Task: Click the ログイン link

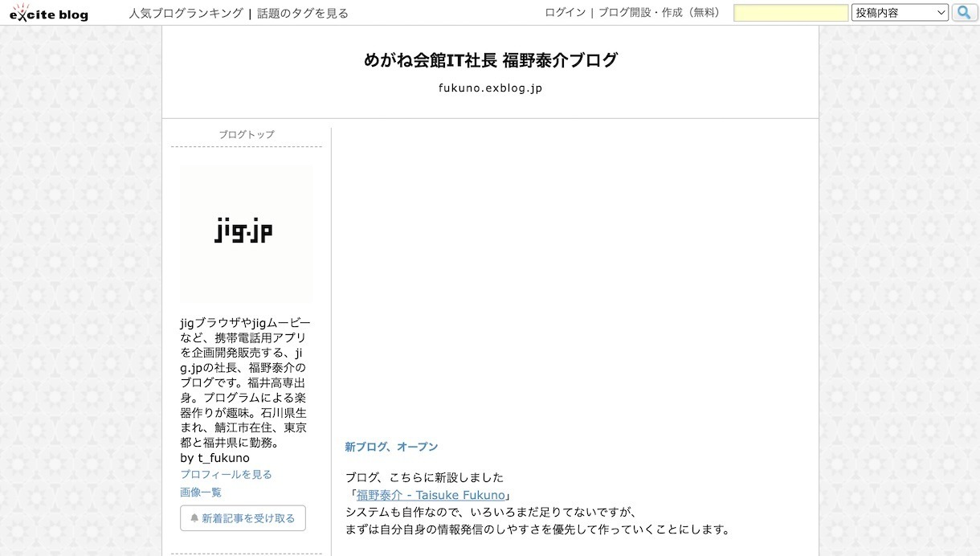Action: point(565,13)
